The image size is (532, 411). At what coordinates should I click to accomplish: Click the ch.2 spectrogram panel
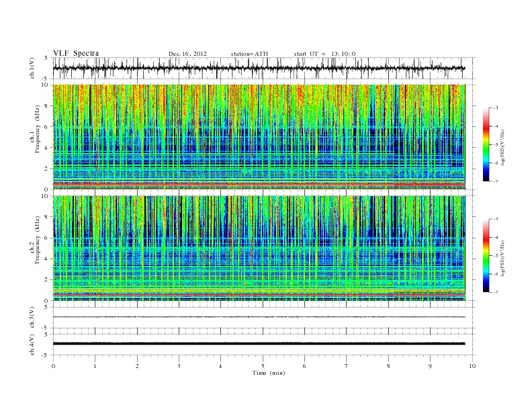click(259, 248)
